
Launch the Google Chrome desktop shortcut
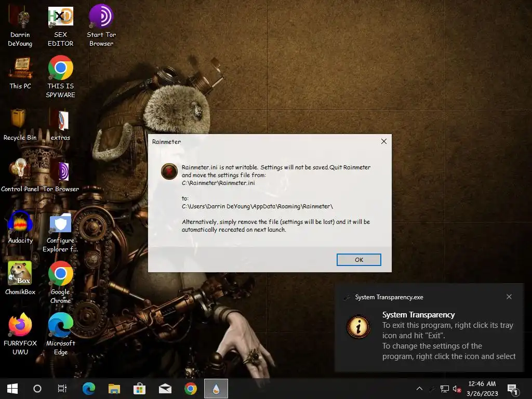(x=60, y=283)
